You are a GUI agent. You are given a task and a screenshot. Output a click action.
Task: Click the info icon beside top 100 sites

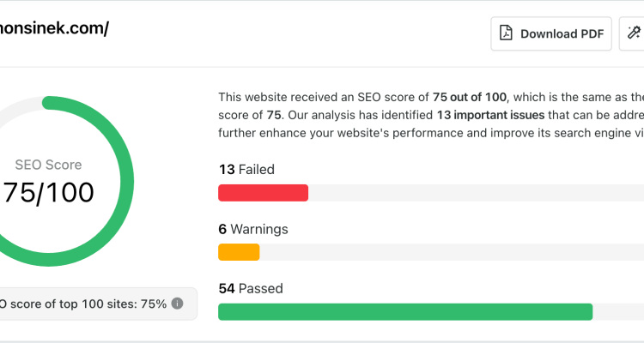tap(177, 304)
